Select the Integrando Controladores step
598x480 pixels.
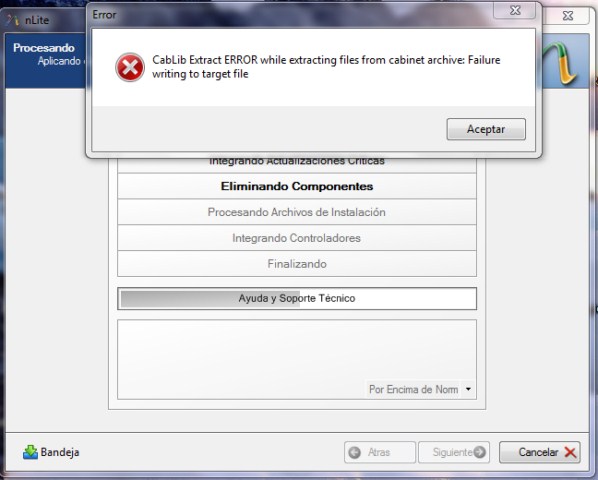(297, 238)
